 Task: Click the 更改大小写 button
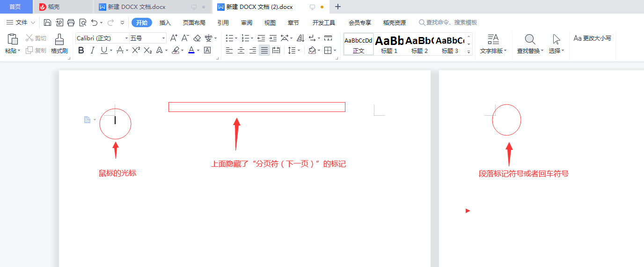tap(593, 38)
